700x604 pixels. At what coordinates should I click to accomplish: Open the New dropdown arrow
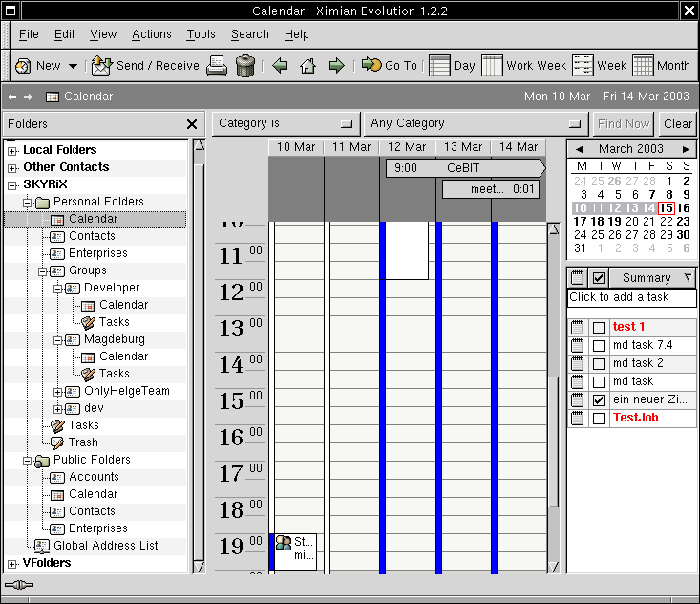(73, 66)
